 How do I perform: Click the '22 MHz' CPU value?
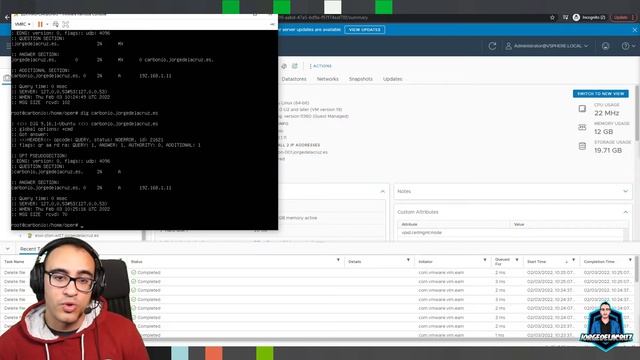pos(607,113)
